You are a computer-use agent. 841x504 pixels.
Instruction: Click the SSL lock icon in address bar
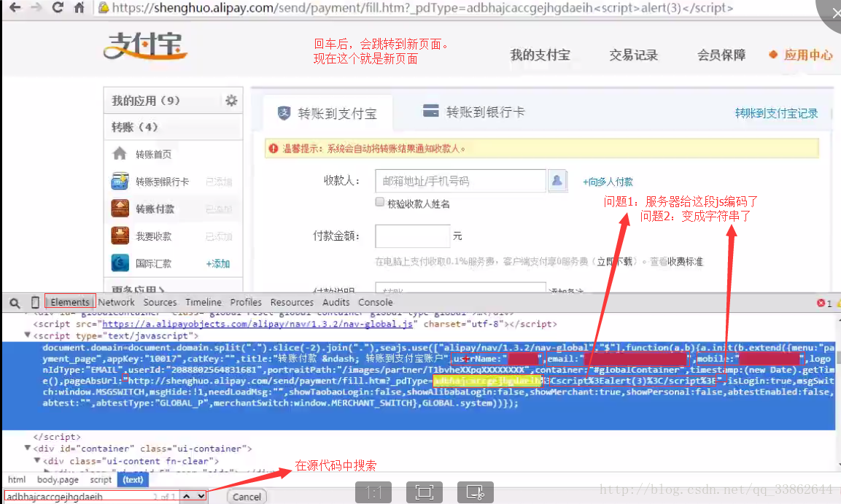(104, 7)
